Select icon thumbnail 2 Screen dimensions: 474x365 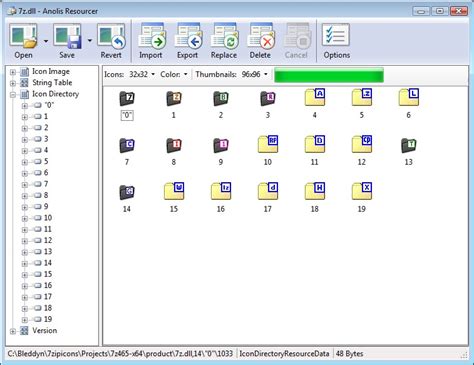click(221, 98)
